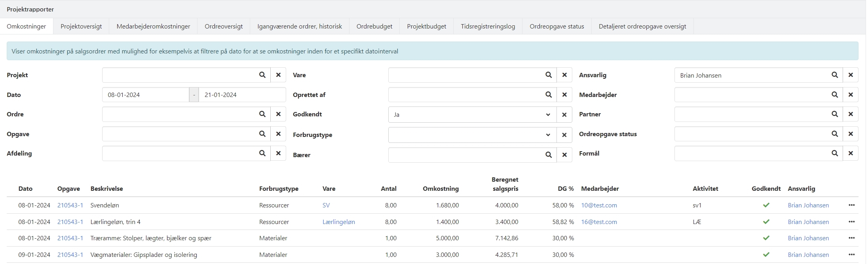Open row menu for Vægmaterialer entry
The height and width of the screenshot is (264, 868).
pos(852,255)
